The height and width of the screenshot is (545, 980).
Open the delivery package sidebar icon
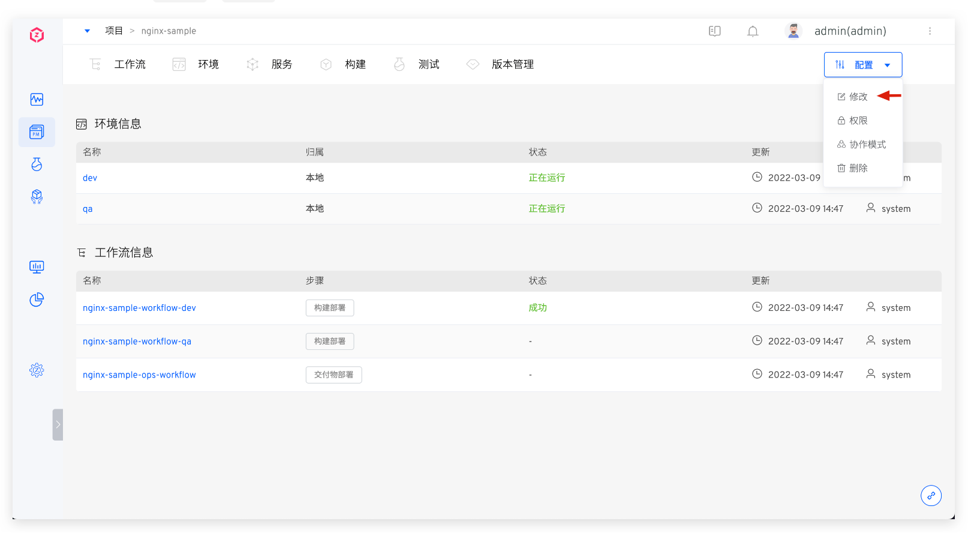(37, 197)
